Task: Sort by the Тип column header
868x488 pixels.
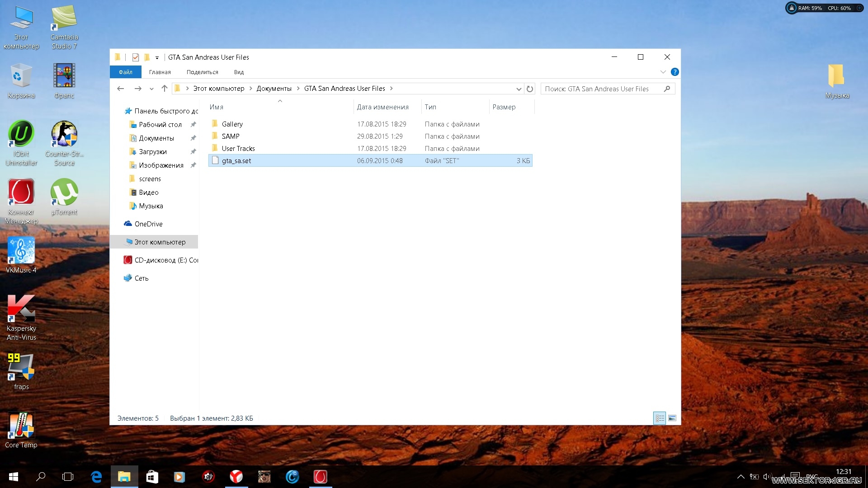Action: (x=455, y=107)
